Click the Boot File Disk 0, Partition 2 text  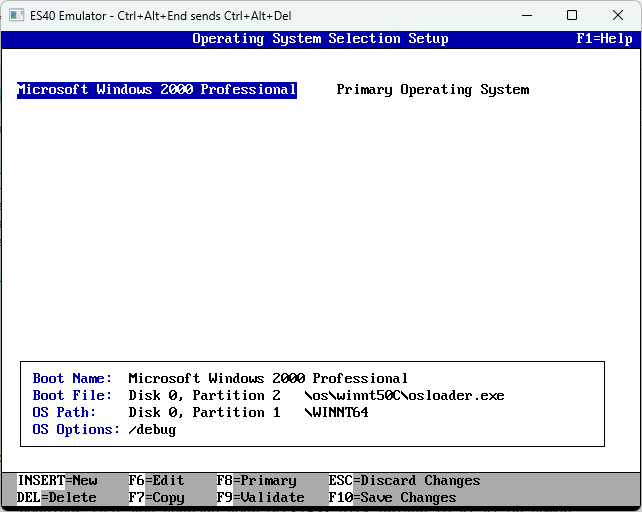204,395
